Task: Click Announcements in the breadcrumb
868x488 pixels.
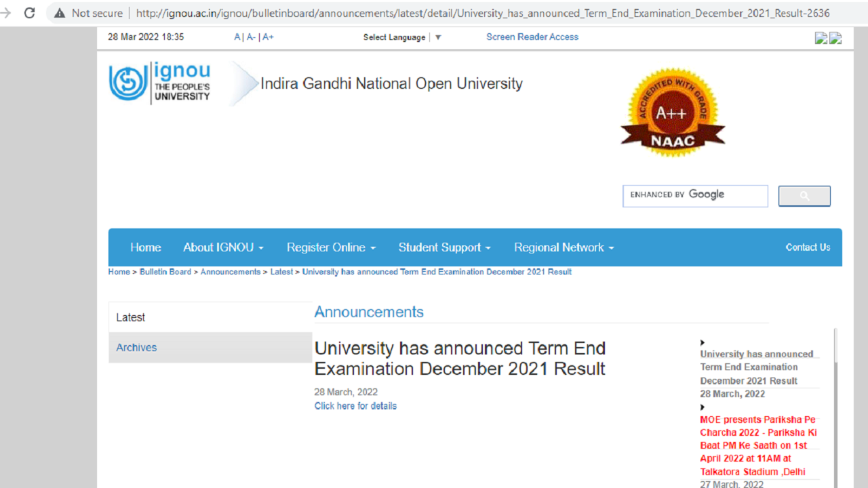Action: point(231,272)
